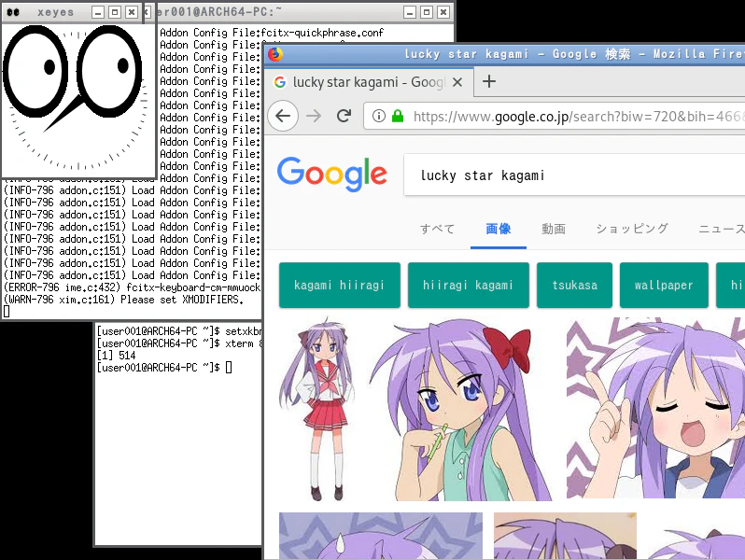Open image of Kagami pointing finger

tap(655, 408)
